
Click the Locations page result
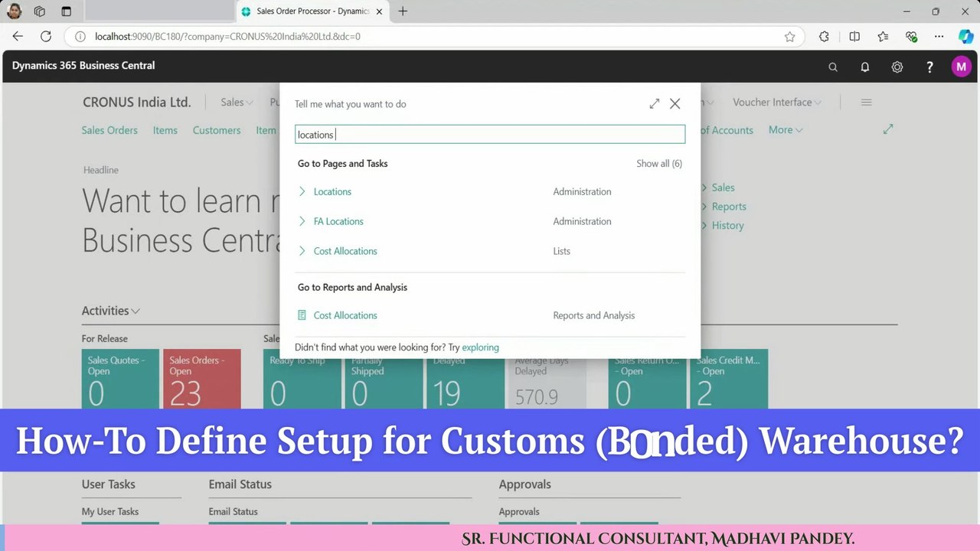point(332,191)
